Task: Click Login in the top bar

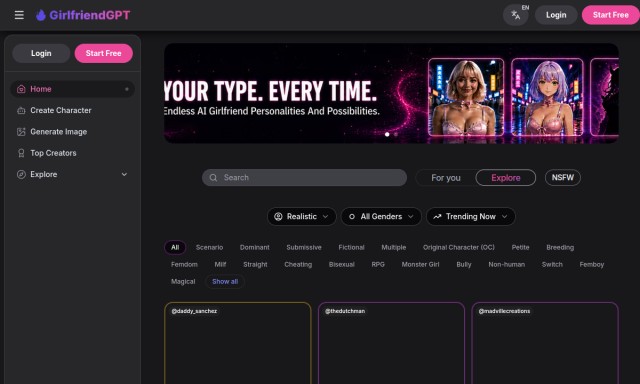Action: [556, 15]
